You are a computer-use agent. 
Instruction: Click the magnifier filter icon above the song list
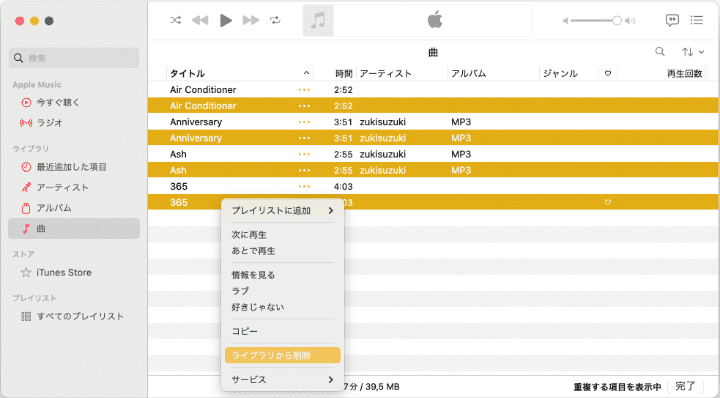(x=660, y=52)
